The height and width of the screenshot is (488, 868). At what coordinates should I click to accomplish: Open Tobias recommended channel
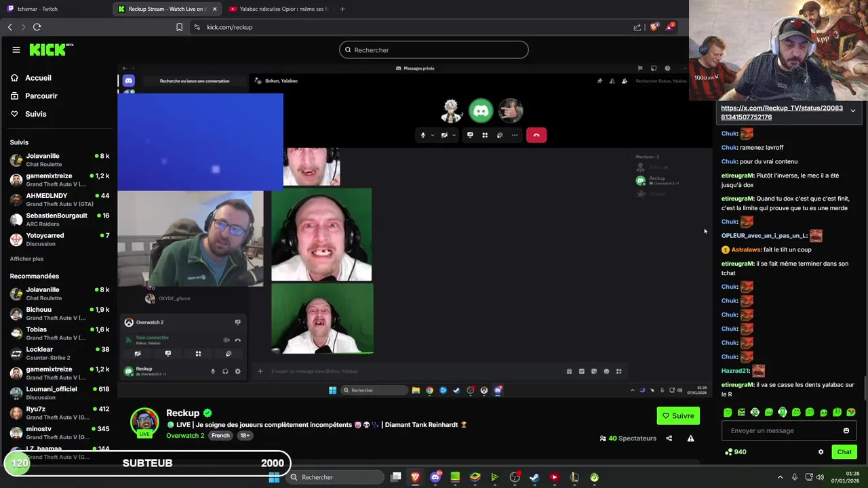point(60,333)
